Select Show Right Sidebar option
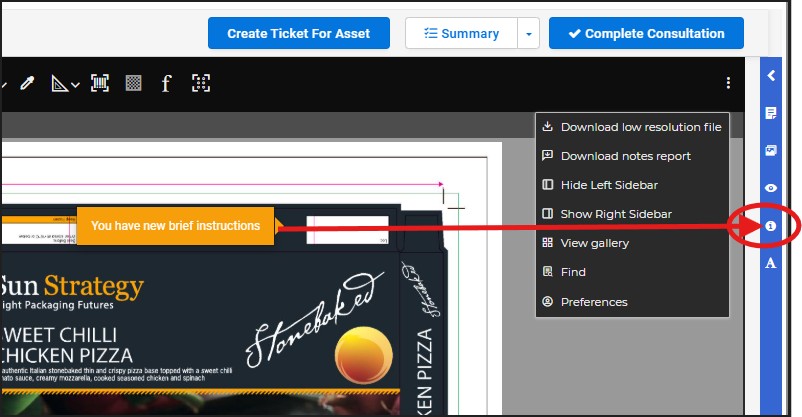Screen dimensions: 802x417 pyautogui.click(x=632, y=214)
